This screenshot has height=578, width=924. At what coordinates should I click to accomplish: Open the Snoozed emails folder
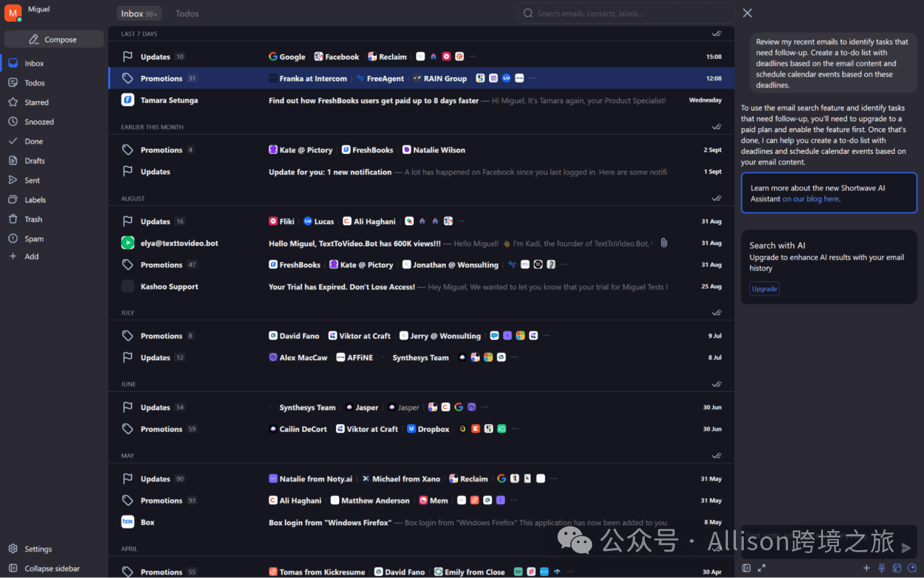point(39,122)
